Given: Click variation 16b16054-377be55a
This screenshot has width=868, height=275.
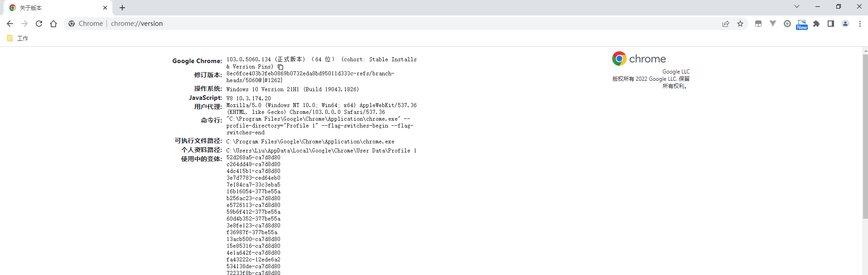Looking at the screenshot, I should [x=253, y=192].
